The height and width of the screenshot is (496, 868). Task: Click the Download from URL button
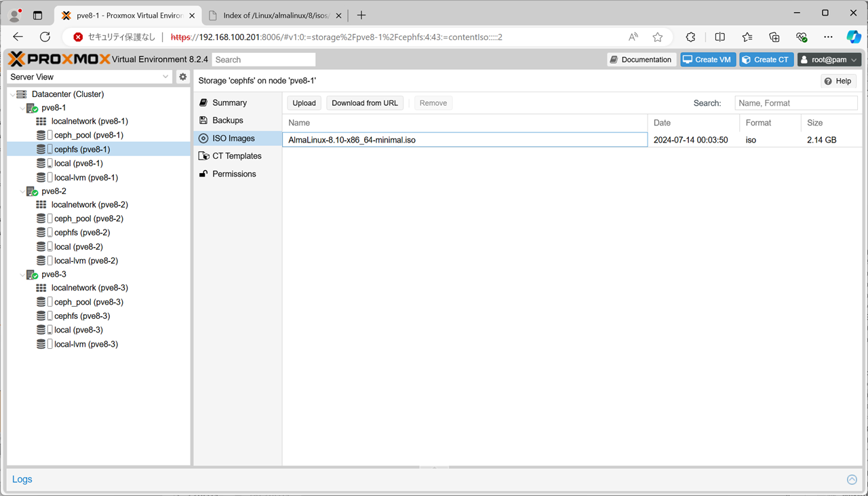click(365, 103)
